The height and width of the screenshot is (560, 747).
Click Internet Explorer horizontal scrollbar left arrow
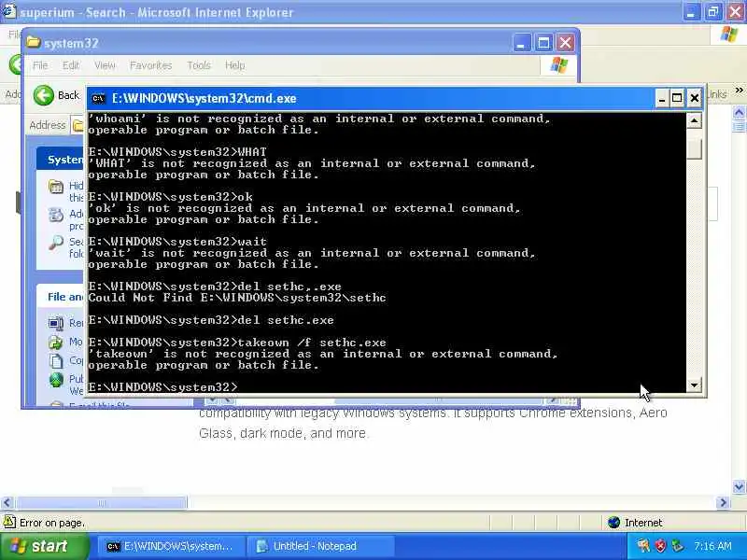[7, 502]
